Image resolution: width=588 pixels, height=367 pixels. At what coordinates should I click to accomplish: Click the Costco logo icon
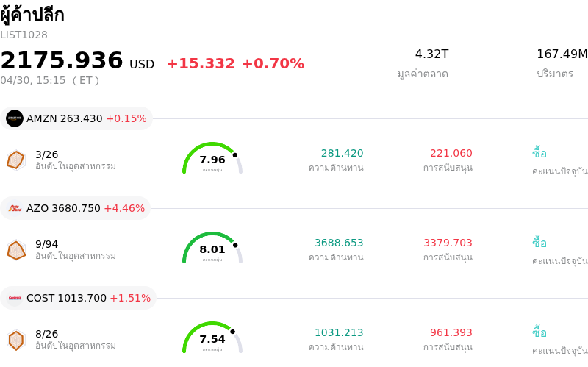15,298
